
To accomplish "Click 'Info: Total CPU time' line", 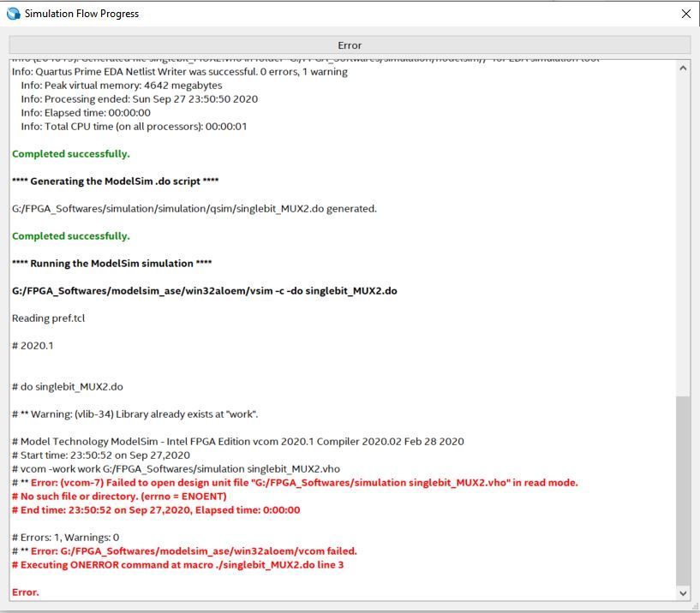I will tap(134, 127).
